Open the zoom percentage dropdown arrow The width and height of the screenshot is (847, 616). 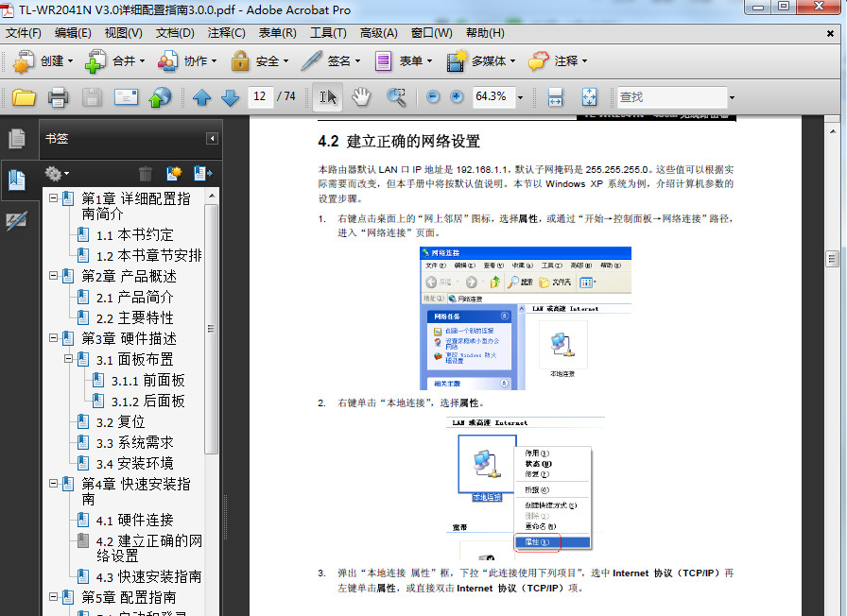coord(520,97)
